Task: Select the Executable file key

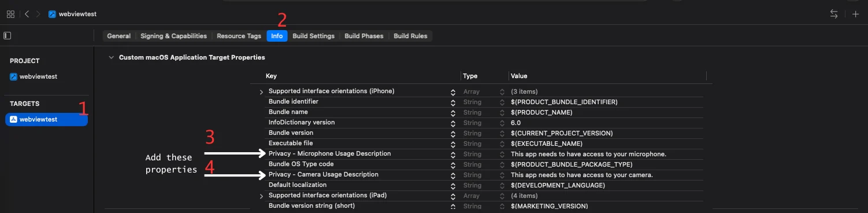Action: tap(291, 144)
